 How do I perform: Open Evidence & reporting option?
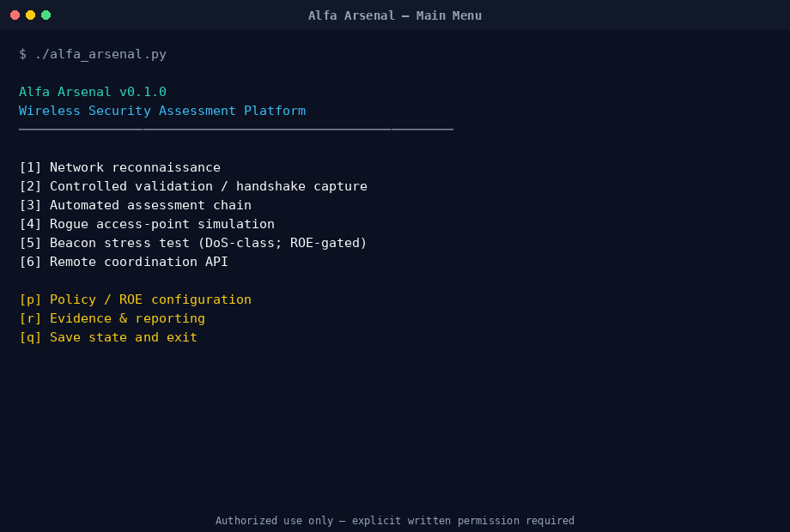(112, 318)
